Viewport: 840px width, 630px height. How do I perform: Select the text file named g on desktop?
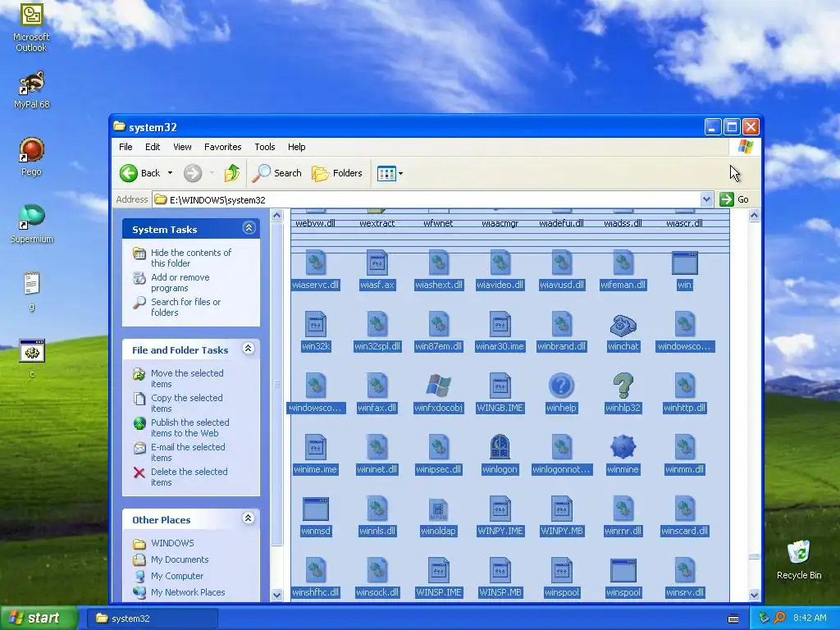[32, 291]
